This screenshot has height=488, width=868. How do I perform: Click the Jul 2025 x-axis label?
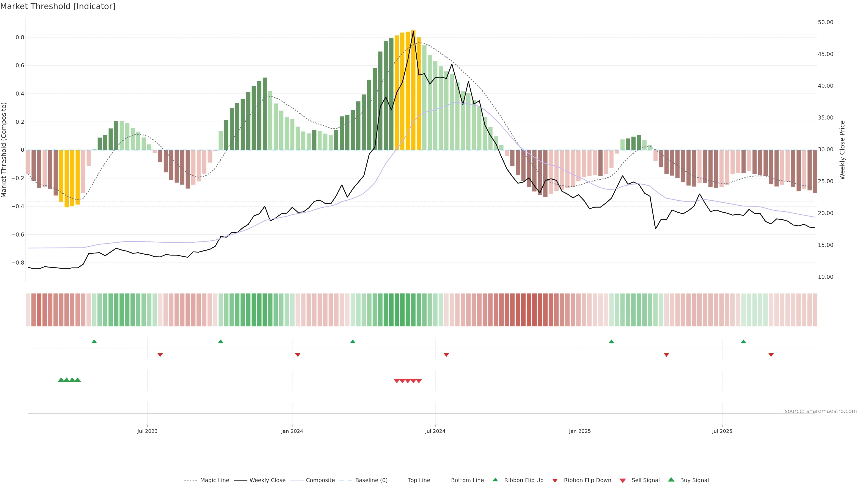pyautogui.click(x=722, y=431)
